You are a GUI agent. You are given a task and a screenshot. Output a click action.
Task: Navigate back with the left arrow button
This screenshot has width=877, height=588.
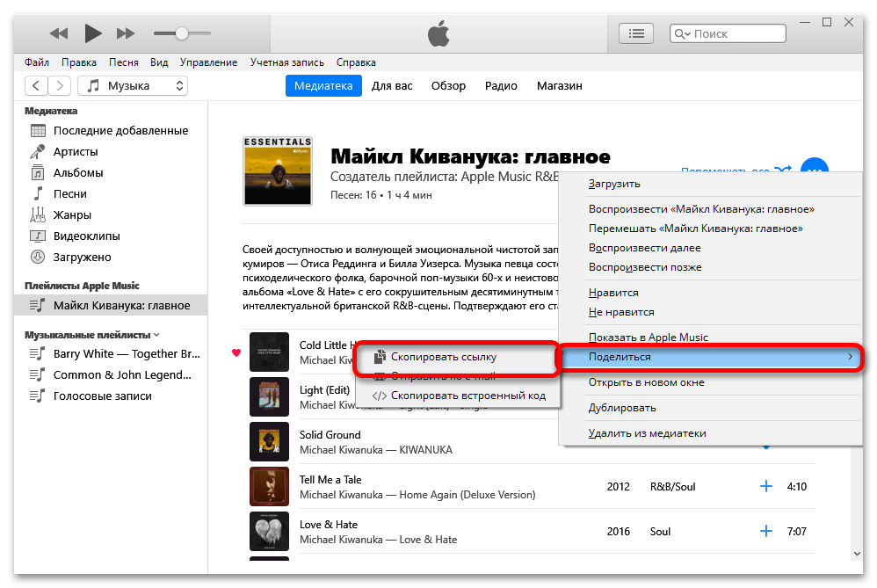point(36,85)
